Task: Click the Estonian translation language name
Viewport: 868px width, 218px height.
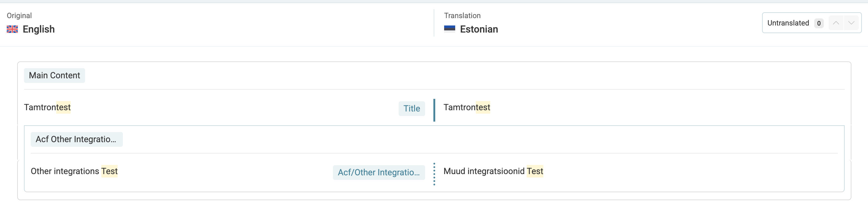Action: click(479, 29)
